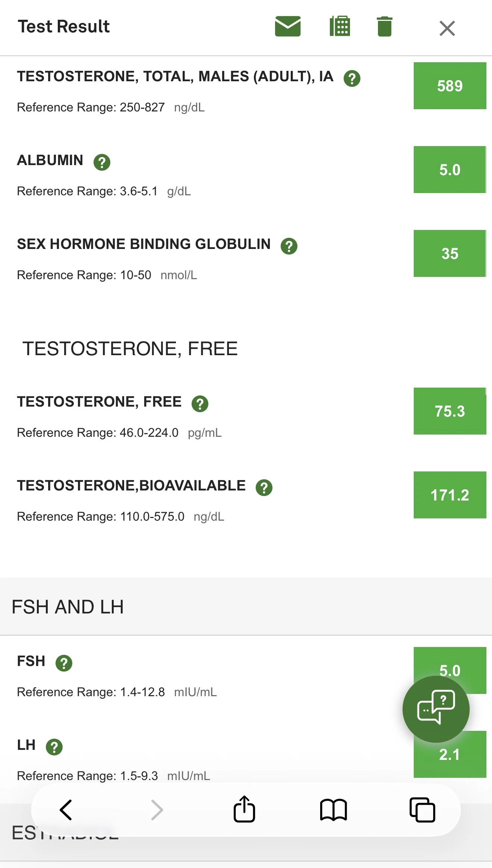
Task: Open FSH help question mark
Action: 64,663
